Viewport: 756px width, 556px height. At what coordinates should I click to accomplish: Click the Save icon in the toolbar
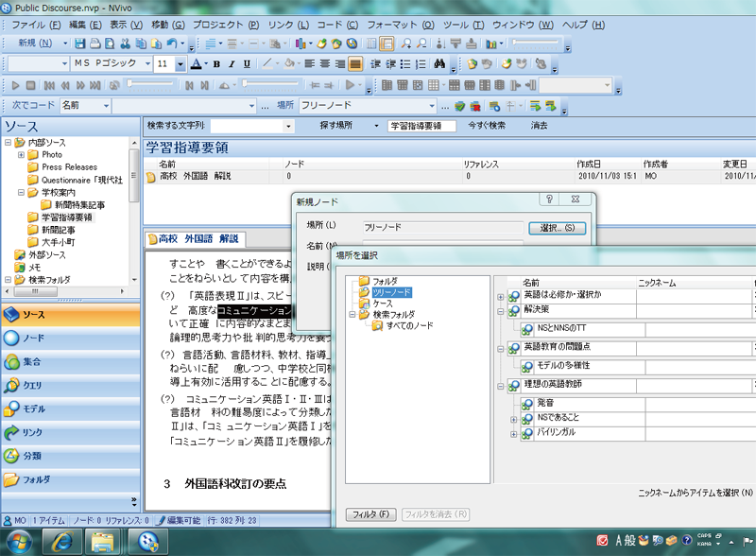pyautogui.click(x=80, y=43)
